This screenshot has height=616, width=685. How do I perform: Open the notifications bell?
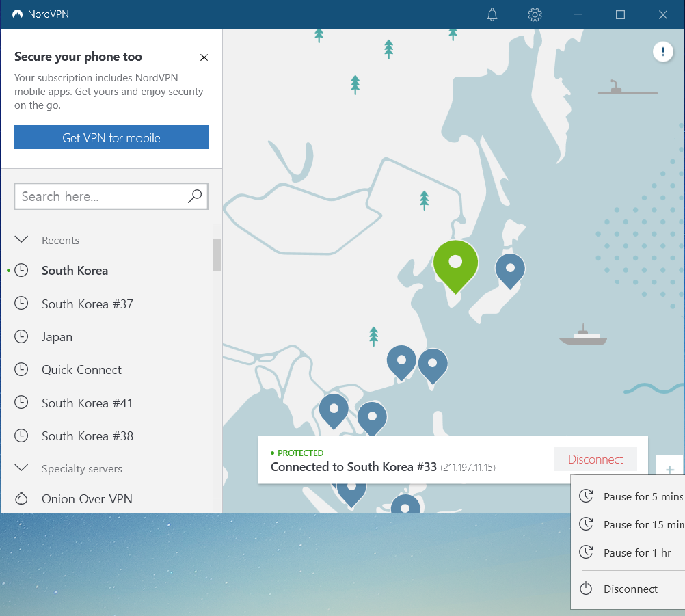pos(492,14)
